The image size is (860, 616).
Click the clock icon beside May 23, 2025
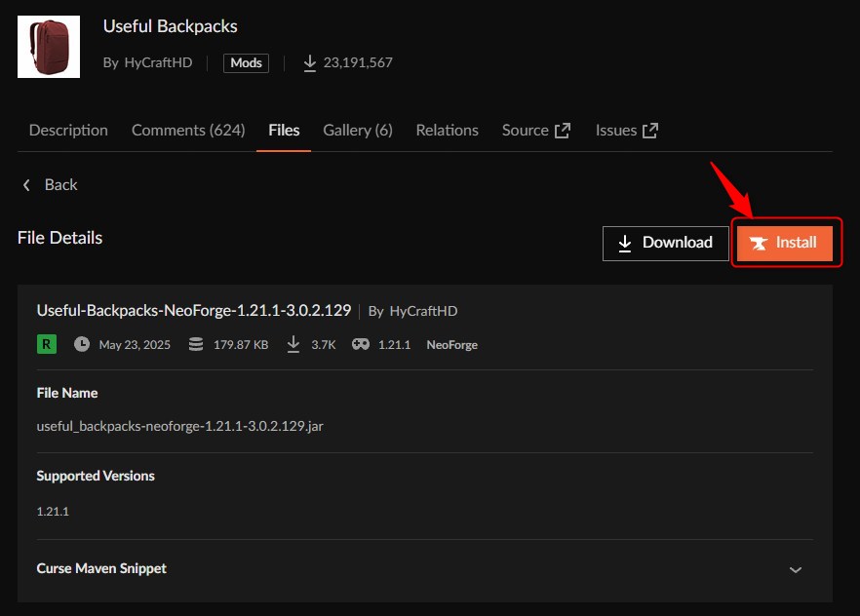click(x=82, y=344)
